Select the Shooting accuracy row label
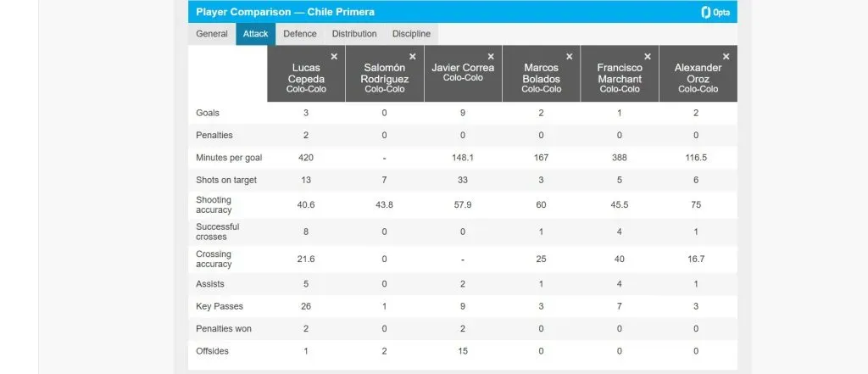The image size is (868, 374). tap(214, 205)
